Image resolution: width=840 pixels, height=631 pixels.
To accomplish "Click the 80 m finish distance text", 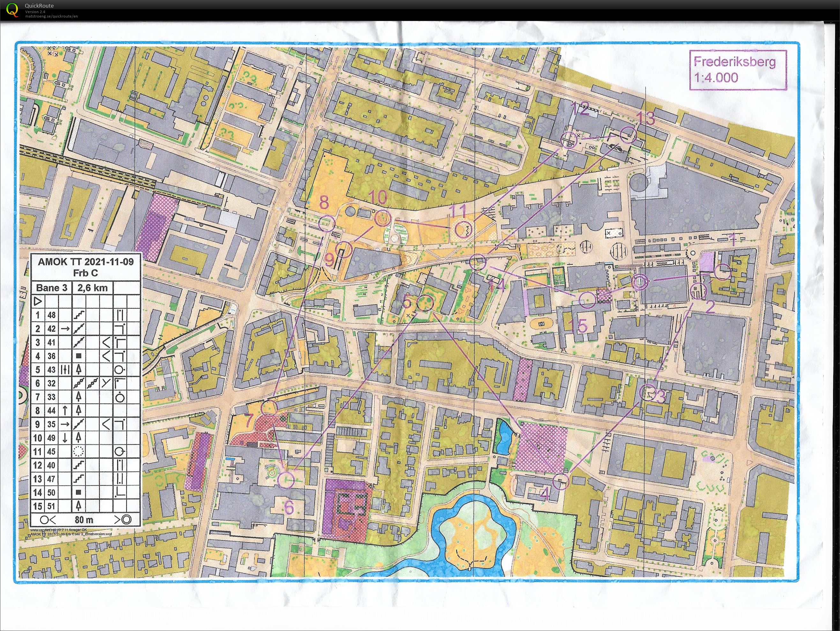I will [84, 520].
